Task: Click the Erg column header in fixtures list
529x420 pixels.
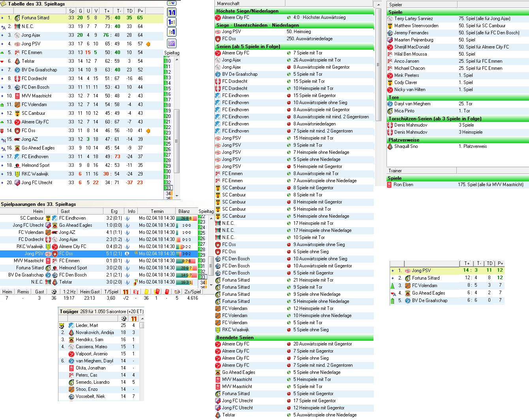Action: coord(114,211)
